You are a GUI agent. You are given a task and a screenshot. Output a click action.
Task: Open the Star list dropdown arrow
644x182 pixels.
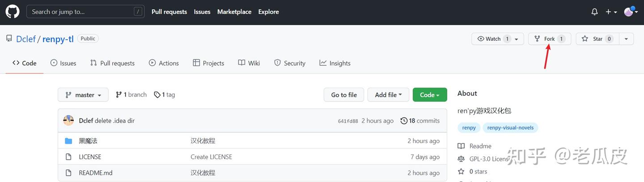[627, 39]
